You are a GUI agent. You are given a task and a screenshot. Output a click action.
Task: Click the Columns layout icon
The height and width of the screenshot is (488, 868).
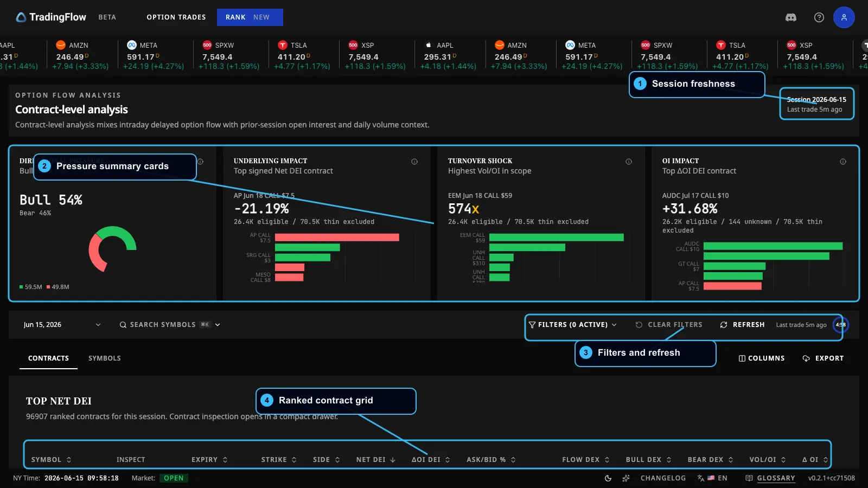pos(742,358)
